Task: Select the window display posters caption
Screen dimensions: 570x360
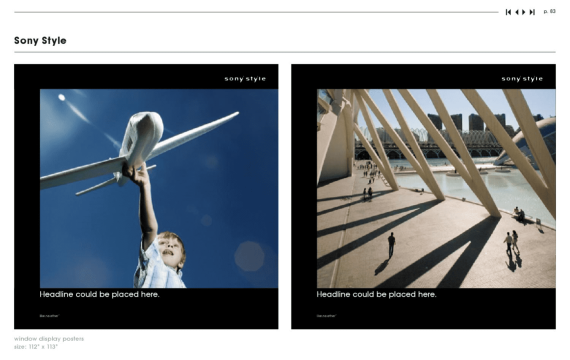Action: point(49,339)
